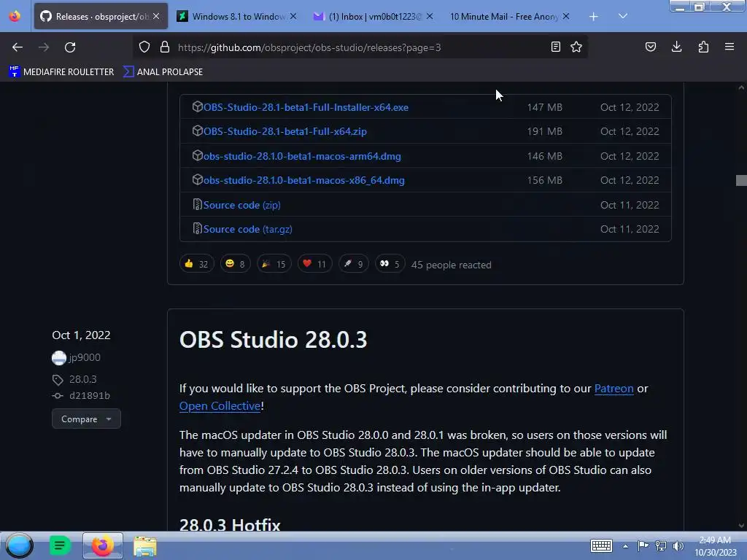This screenshot has width=747, height=560.
Task: List all tabs dropdown arrow
Action: pyautogui.click(x=623, y=16)
